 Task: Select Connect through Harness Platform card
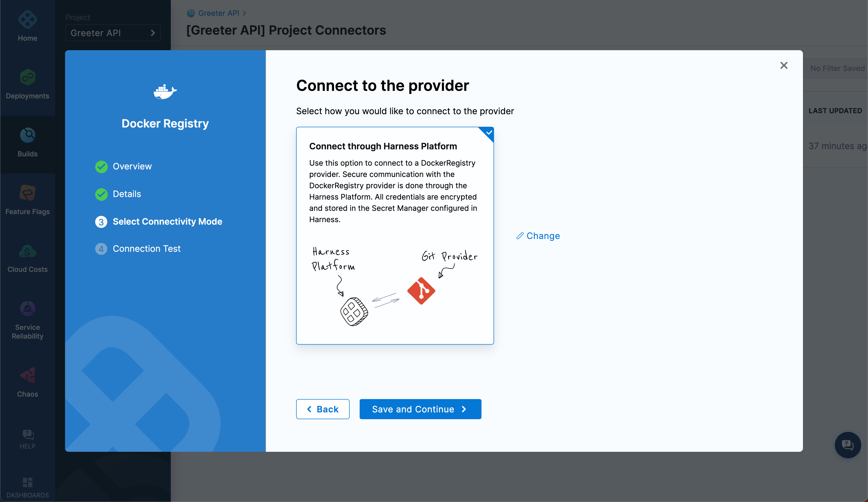395,236
